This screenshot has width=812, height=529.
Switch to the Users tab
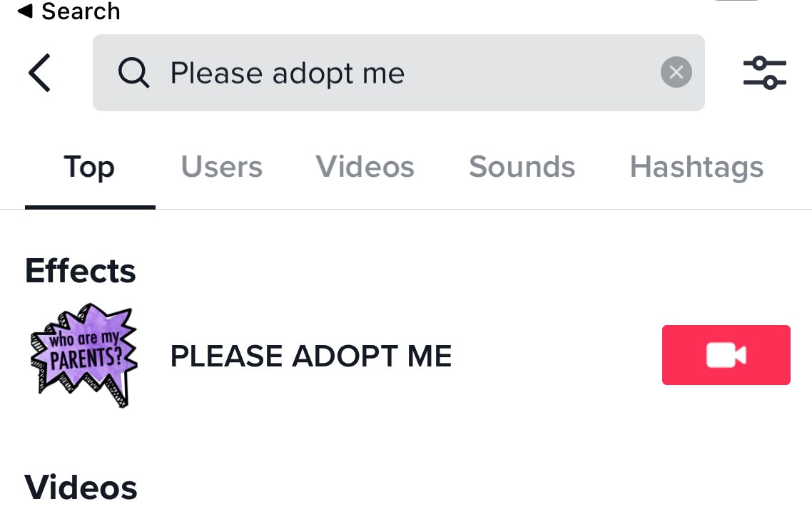click(221, 166)
